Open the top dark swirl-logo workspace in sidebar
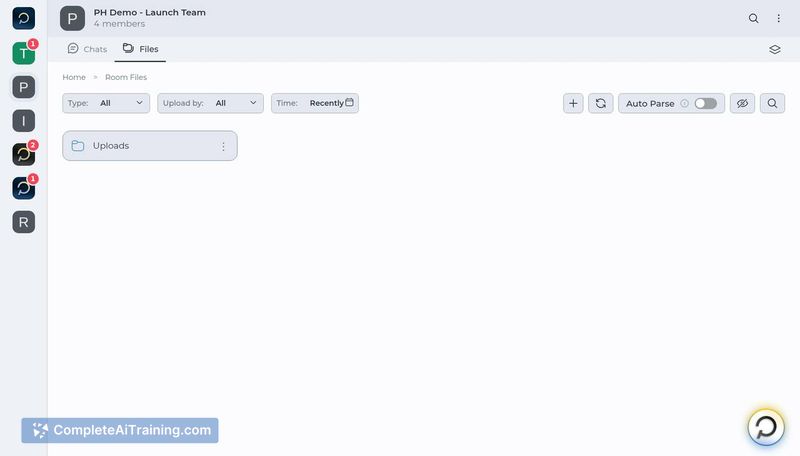 point(23,18)
